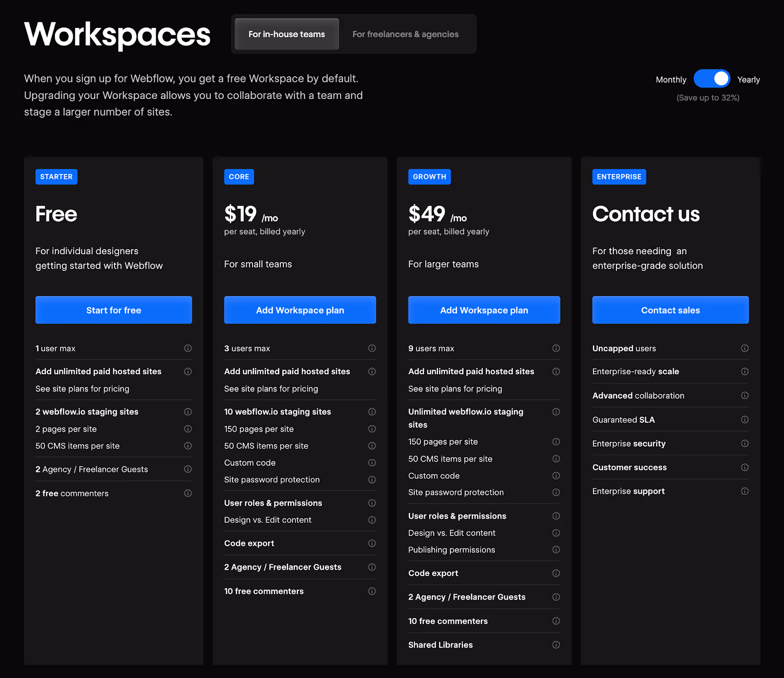Click "Publishing permissions" feature text

(452, 550)
